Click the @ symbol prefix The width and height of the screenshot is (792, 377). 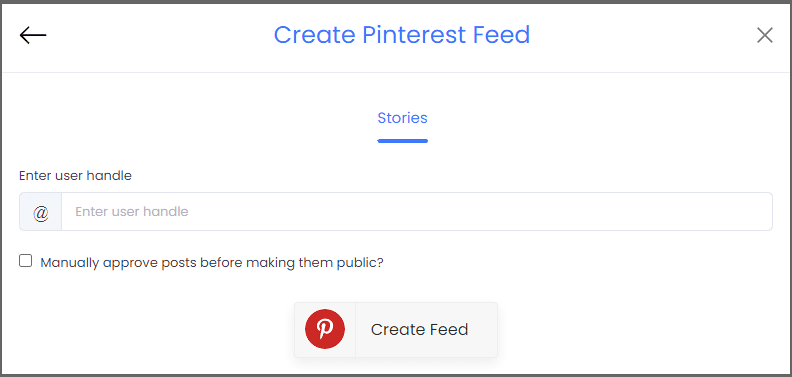tap(41, 212)
